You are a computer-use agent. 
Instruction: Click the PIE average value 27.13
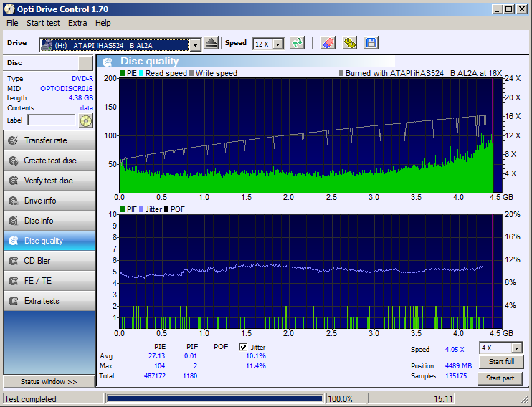point(157,356)
